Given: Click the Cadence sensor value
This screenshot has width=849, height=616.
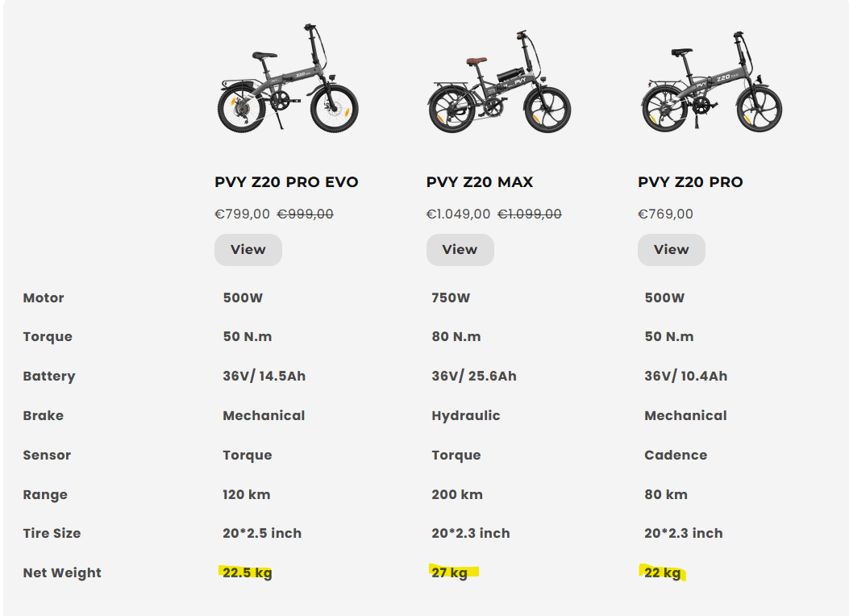Looking at the screenshot, I should click(x=676, y=456).
